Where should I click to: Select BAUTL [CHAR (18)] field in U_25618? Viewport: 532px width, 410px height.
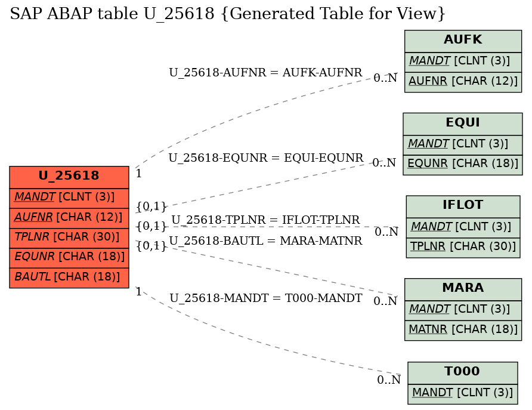pyautogui.click(x=69, y=278)
